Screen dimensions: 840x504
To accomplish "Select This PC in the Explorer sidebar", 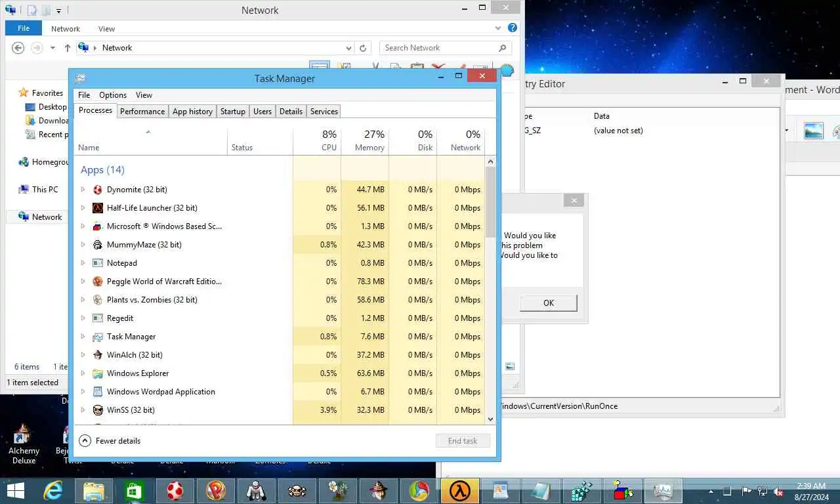I will click(x=45, y=190).
